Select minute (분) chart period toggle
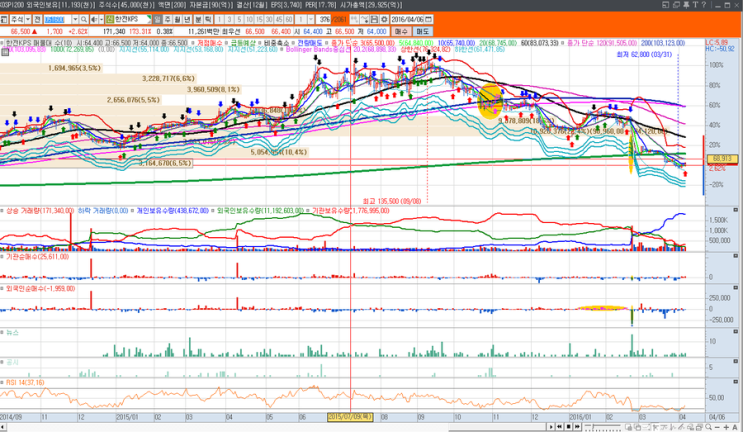The image size is (743, 432). tap(198, 19)
